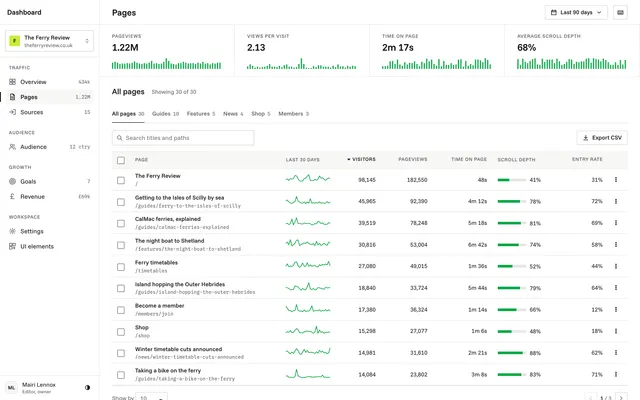Click the Average scroll depth 68% card
The image size is (640, 400).
[571, 51]
